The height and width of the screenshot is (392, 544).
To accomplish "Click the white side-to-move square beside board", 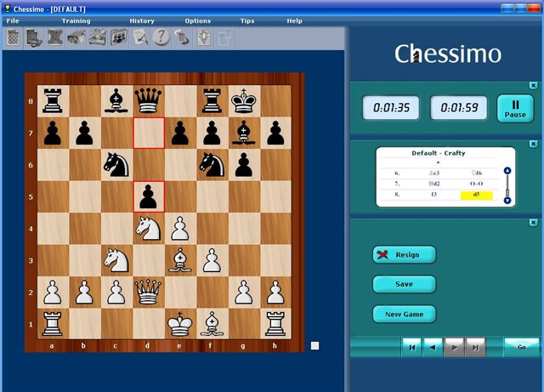I will (314, 346).
